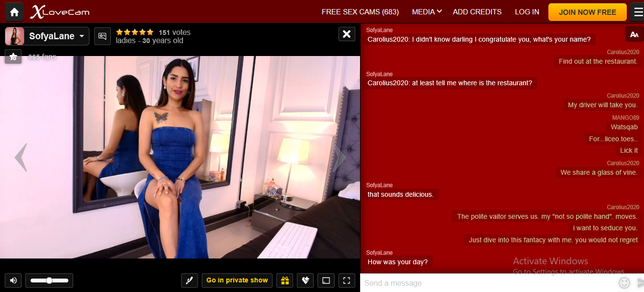Click the 151 votes text
Viewport: 644px width, 292px height.
tap(175, 33)
